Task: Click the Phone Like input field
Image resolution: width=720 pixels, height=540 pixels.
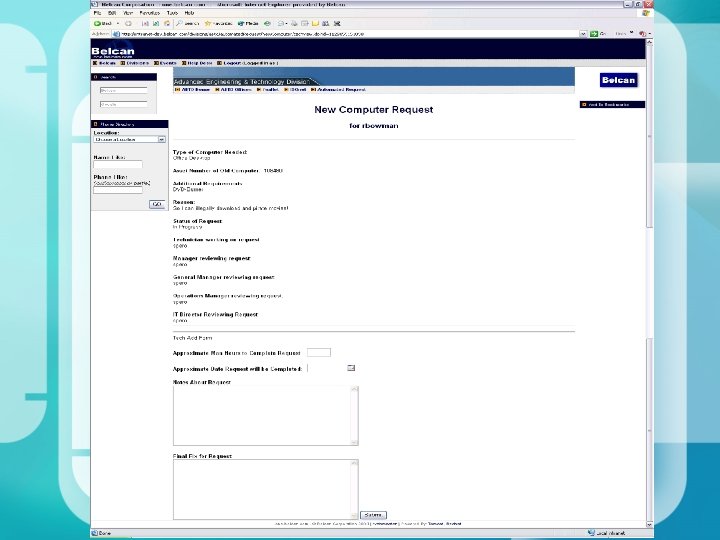Action: click(118, 190)
